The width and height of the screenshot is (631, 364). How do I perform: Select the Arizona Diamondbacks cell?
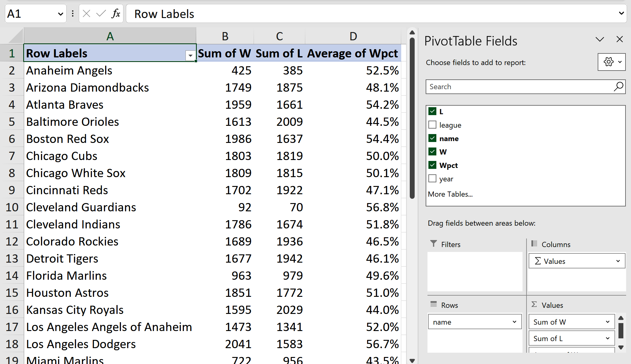(x=110, y=88)
